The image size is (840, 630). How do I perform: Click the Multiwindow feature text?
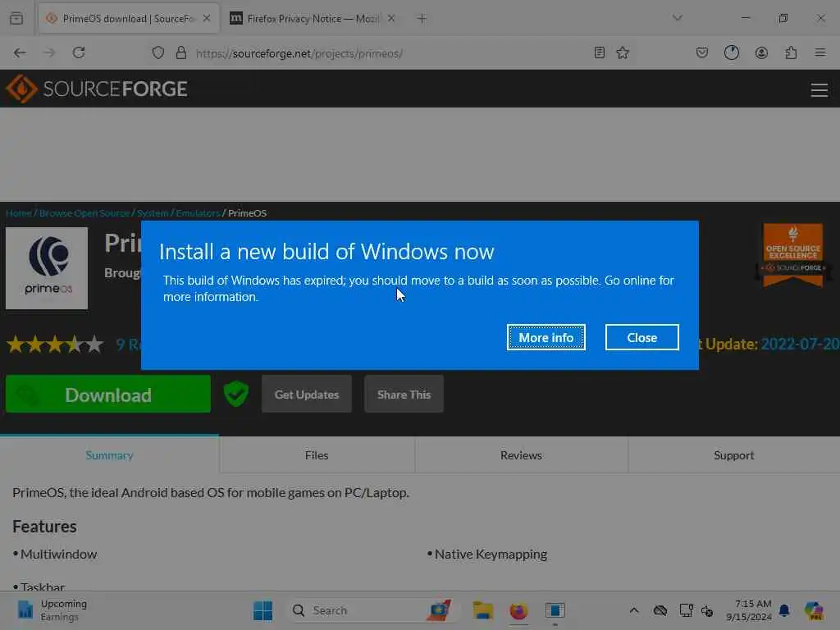pos(58,554)
